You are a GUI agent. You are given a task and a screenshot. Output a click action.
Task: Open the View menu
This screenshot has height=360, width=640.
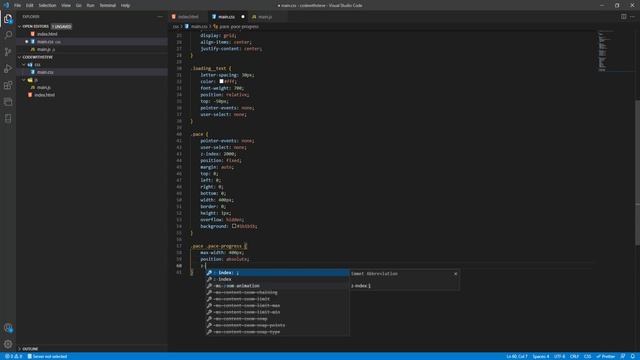tap(66, 5)
